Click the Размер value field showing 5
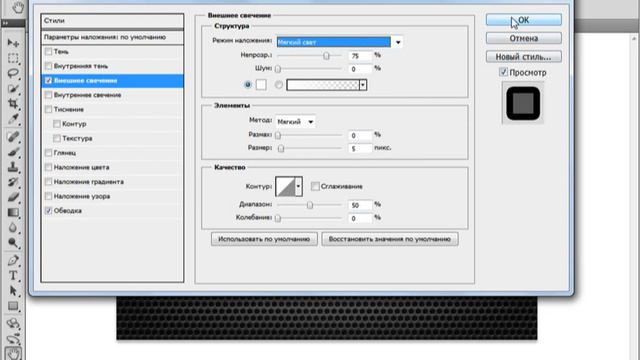This screenshot has height=360, width=640. tap(360, 149)
